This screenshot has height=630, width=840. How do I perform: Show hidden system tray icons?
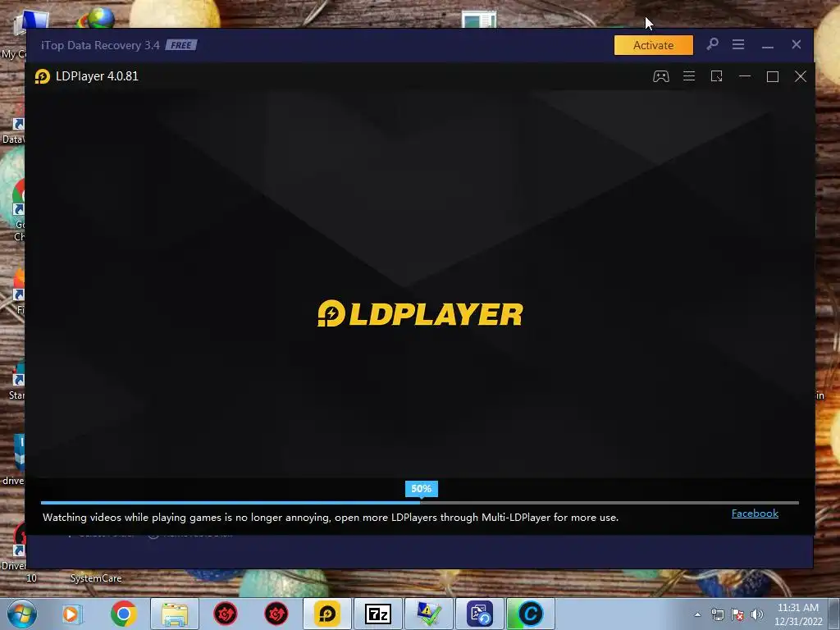pyautogui.click(x=697, y=614)
